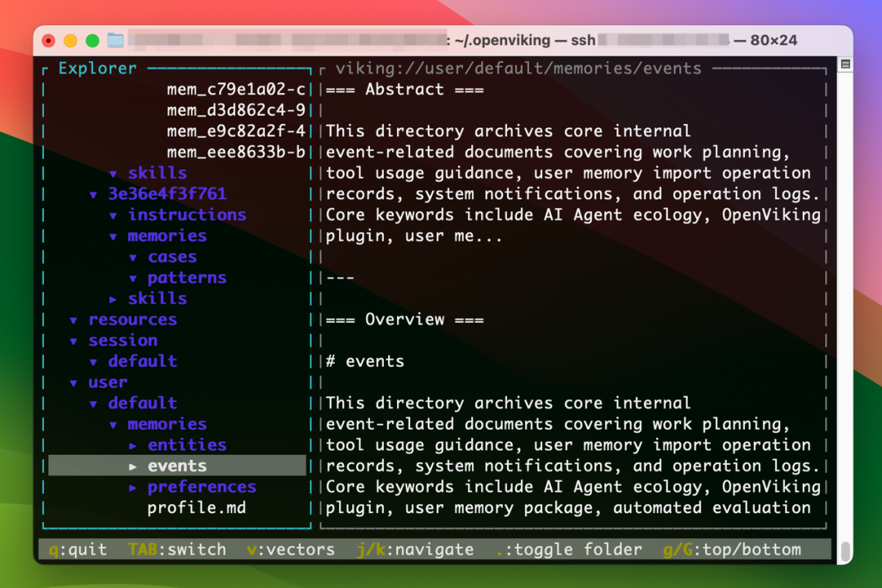Collapse the instructions folder arrow

pos(113,216)
